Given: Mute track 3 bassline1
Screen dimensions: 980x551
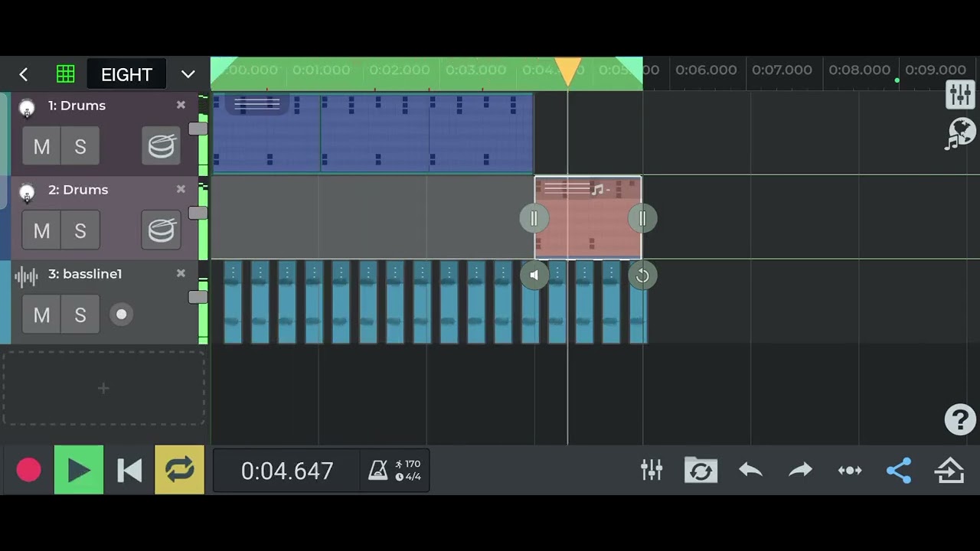Looking at the screenshot, I should 41,315.
